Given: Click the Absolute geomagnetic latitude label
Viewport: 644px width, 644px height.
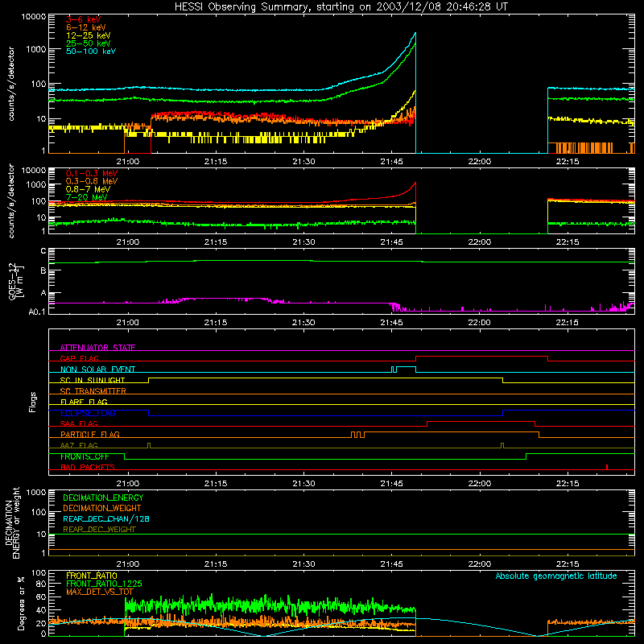Looking at the screenshot, I should (556, 576).
